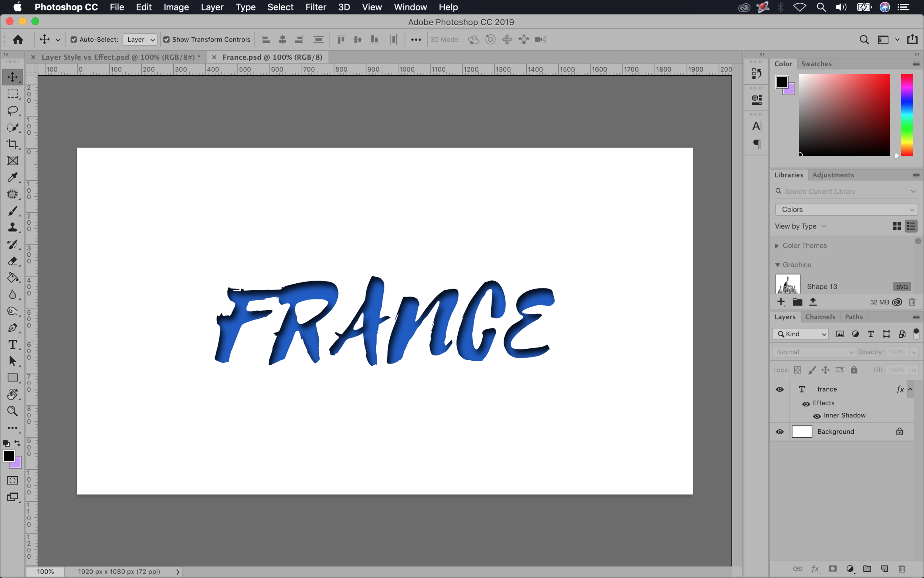Screen dimensions: 924x578
Task: Select the Shape 13 graphic thumbnail
Action: pyautogui.click(x=788, y=284)
